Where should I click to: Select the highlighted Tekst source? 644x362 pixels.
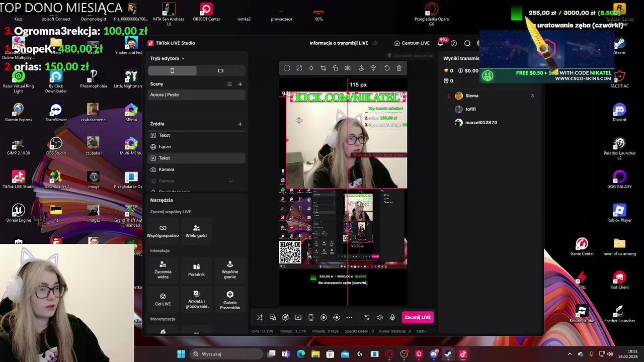point(197,158)
